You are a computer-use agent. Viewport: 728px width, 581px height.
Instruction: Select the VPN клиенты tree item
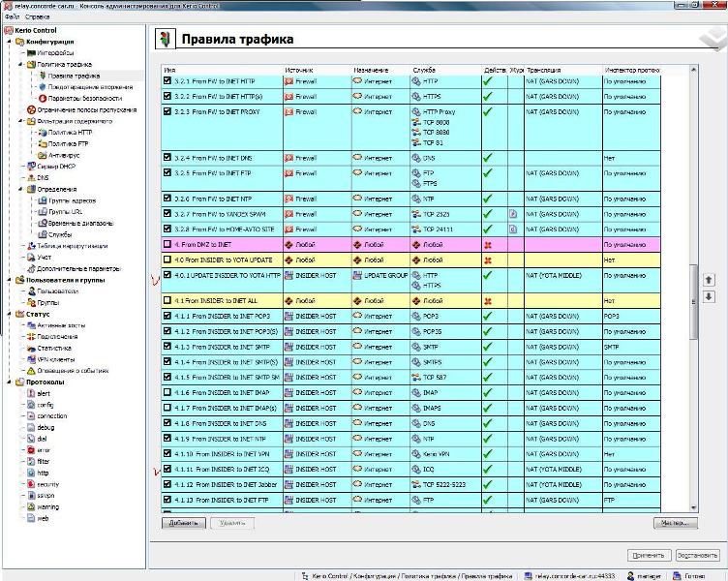(x=56, y=359)
